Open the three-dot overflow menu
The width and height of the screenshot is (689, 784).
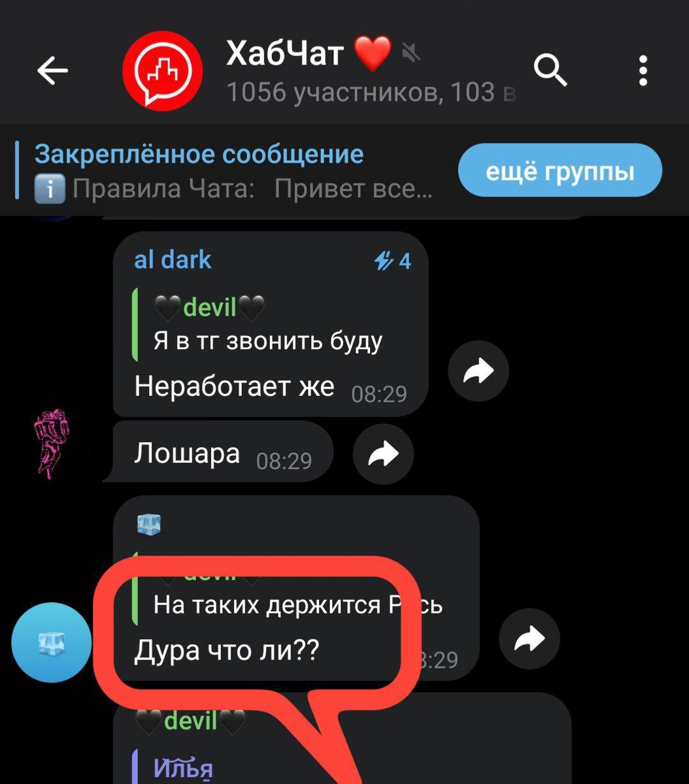pos(643,71)
